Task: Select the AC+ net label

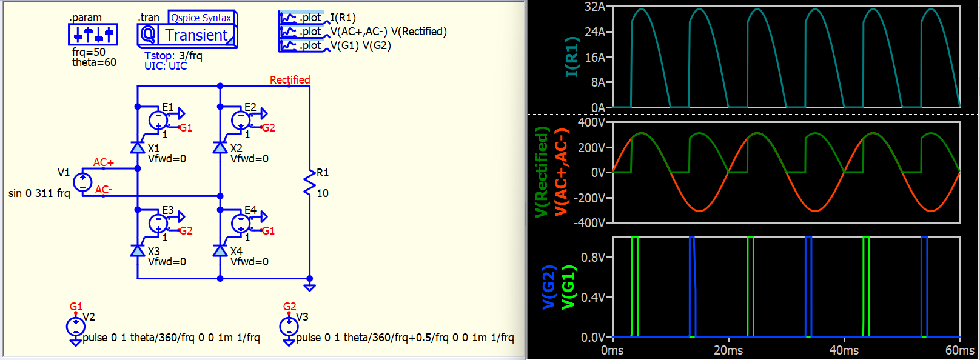Action: [x=104, y=162]
